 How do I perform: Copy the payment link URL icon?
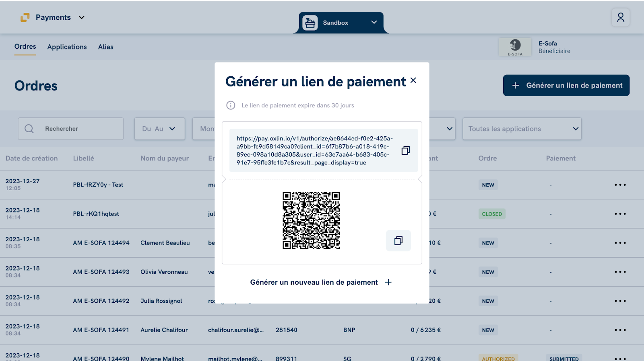click(405, 150)
